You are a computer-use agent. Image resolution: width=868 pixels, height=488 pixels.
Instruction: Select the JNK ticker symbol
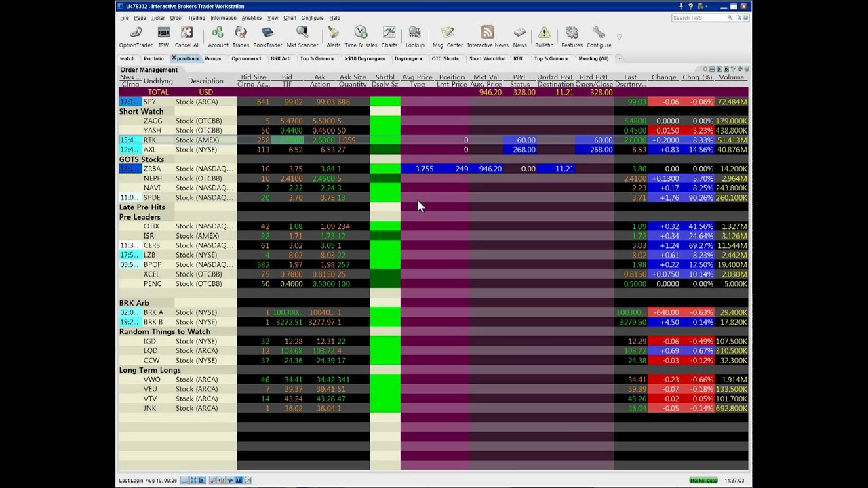pyautogui.click(x=150, y=409)
